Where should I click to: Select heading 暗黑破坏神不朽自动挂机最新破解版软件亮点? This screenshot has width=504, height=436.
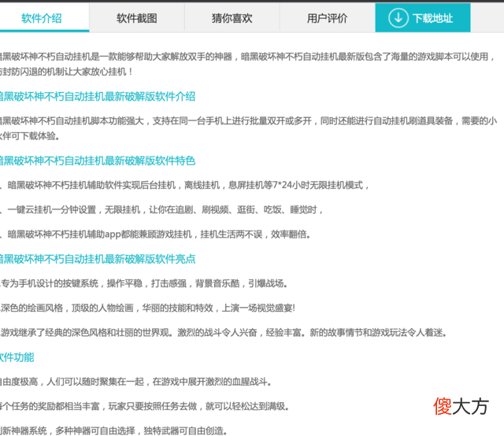click(x=97, y=259)
